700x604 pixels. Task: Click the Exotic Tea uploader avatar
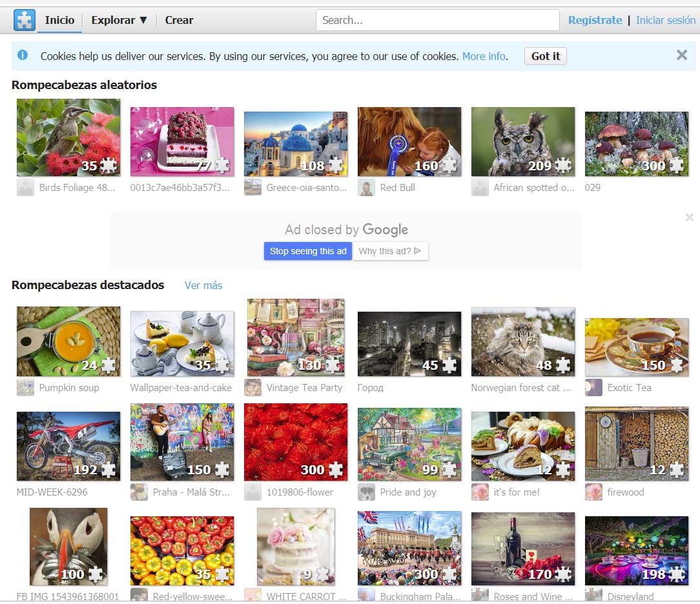click(593, 388)
